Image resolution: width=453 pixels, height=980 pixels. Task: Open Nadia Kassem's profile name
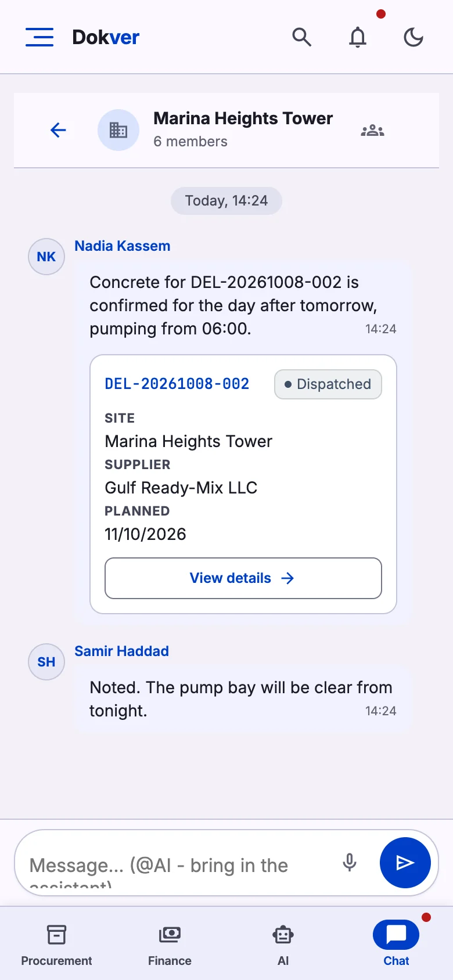tap(123, 246)
